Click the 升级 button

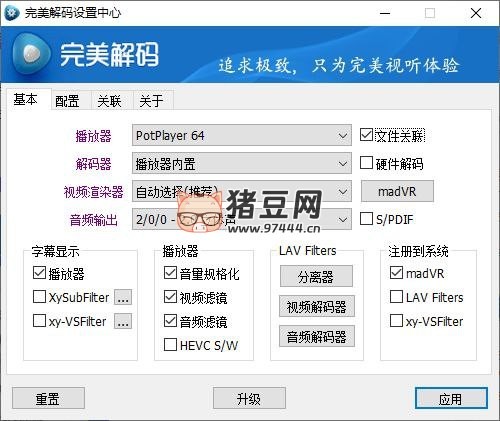[x=249, y=398]
